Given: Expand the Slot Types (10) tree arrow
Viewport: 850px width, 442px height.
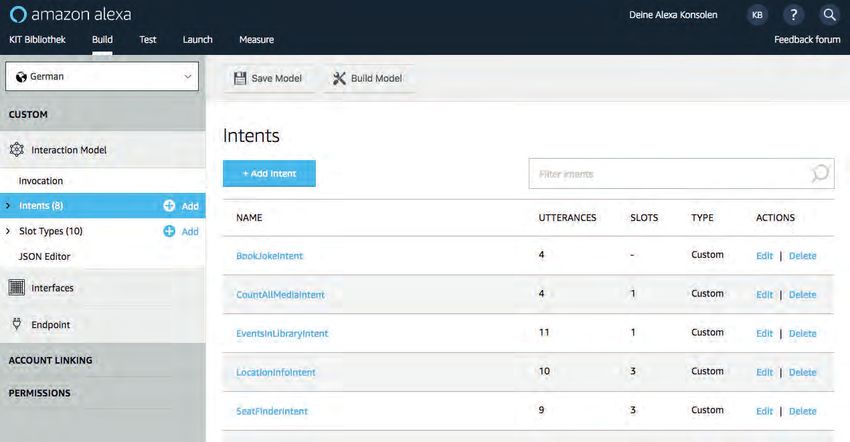Looking at the screenshot, I should pos(9,231).
